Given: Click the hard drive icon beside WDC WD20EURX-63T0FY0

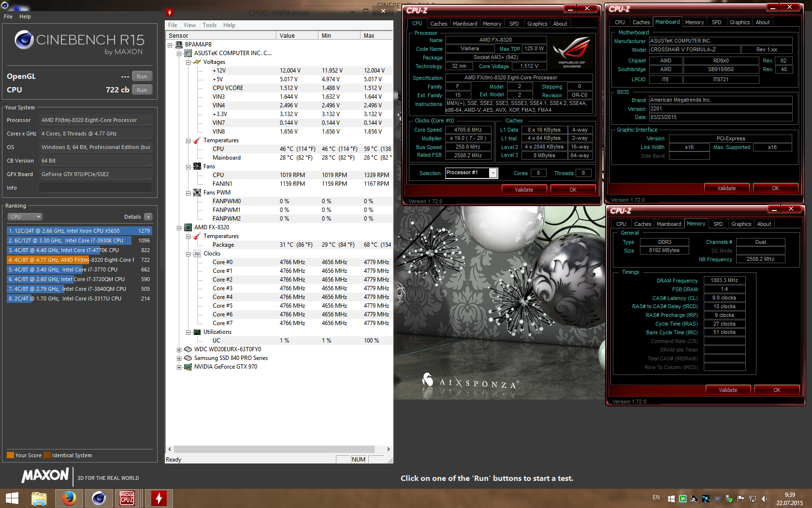Looking at the screenshot, I should pyautogui.click(x=188, y=349).
